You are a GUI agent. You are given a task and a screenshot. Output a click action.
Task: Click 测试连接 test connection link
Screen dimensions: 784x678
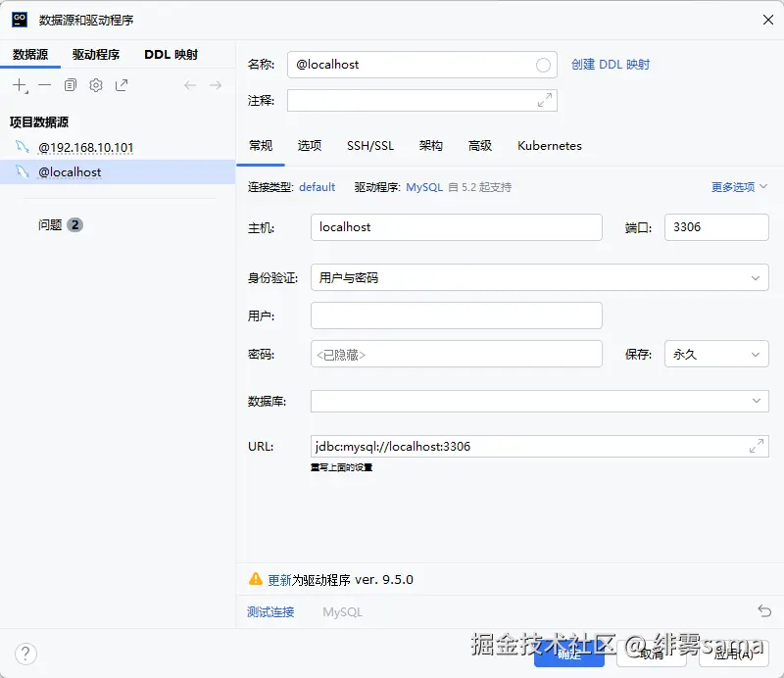click(270, 611)
